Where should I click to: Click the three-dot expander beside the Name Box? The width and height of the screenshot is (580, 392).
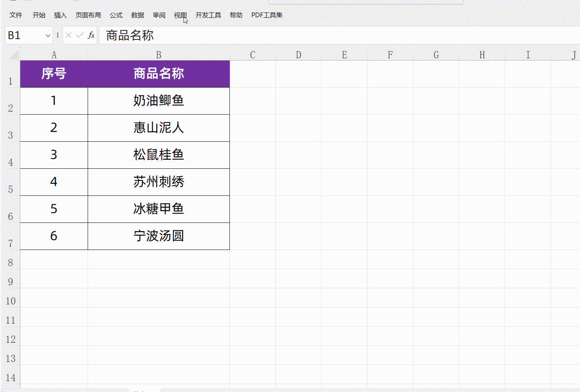click(57, 35)
